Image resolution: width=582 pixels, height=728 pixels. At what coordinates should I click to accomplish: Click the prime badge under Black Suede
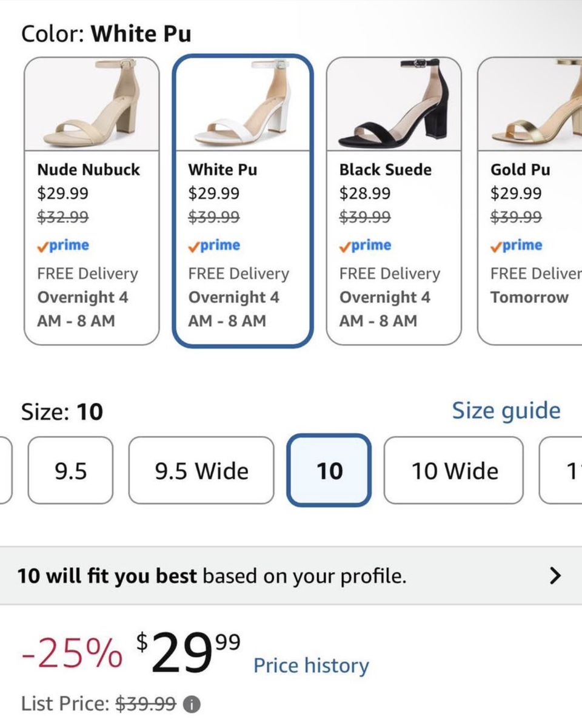click(x=366, y=246)
